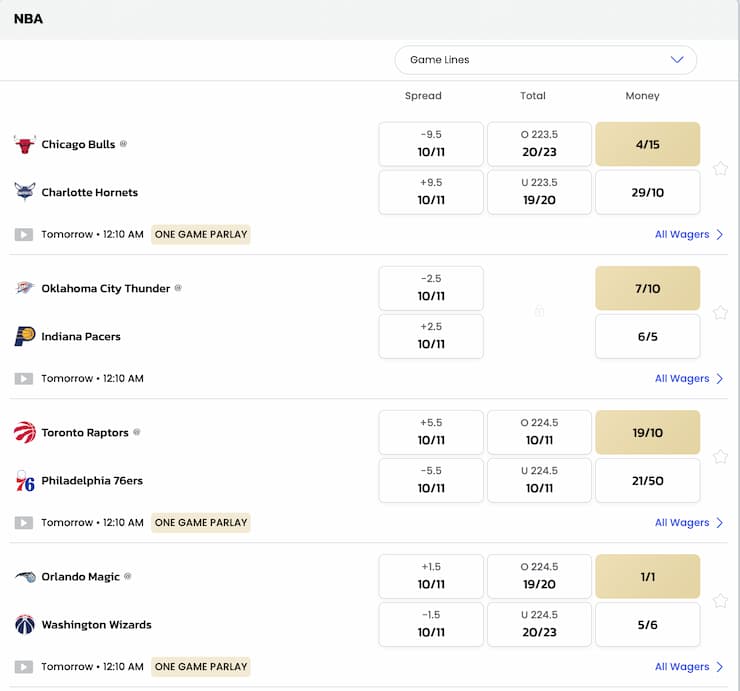Click live stream icon for Thunder game
This screenshot has height=691, width=740.
tap(24, 379)
